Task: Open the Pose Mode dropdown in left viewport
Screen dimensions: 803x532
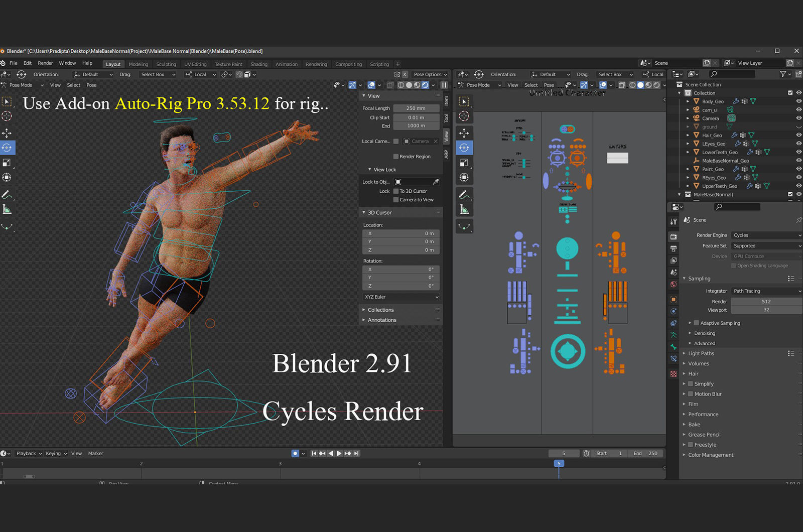Action: coord(23,85)
